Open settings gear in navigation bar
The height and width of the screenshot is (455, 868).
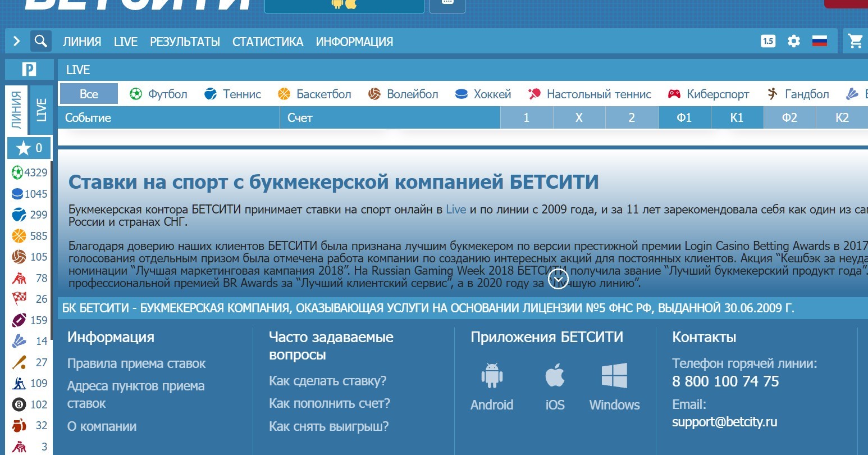(x=794, y=41)
